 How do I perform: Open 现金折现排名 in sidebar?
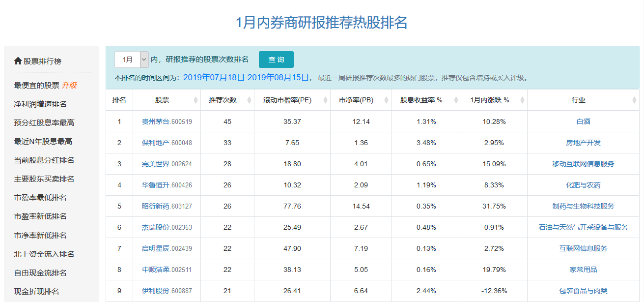[x=37, y=292]
